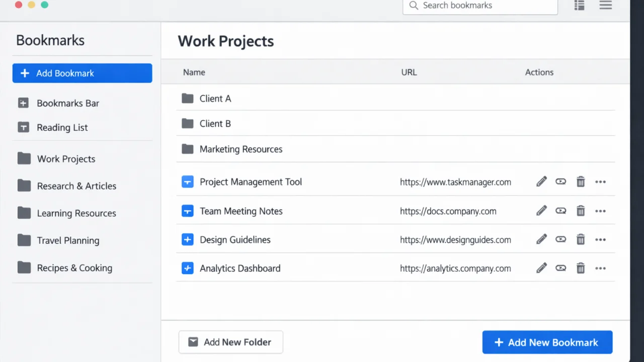Delete the Design Guidelines bookmark via trash icon

click(x=581, y=240)
